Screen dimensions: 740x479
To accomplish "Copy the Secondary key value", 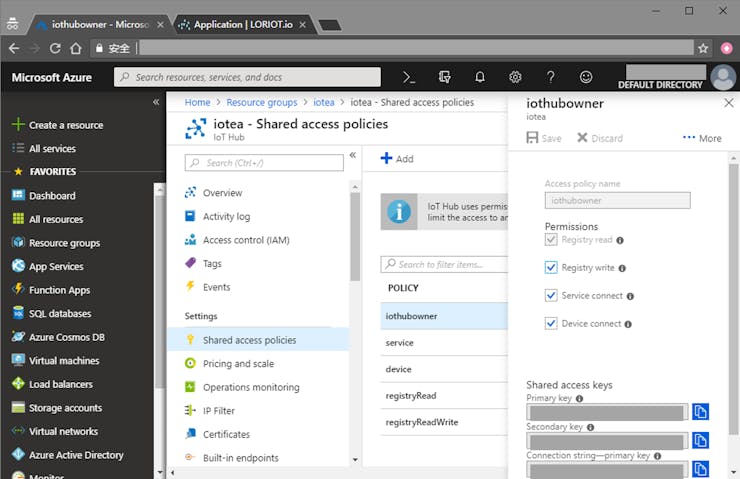I will [x=701, y=440].
